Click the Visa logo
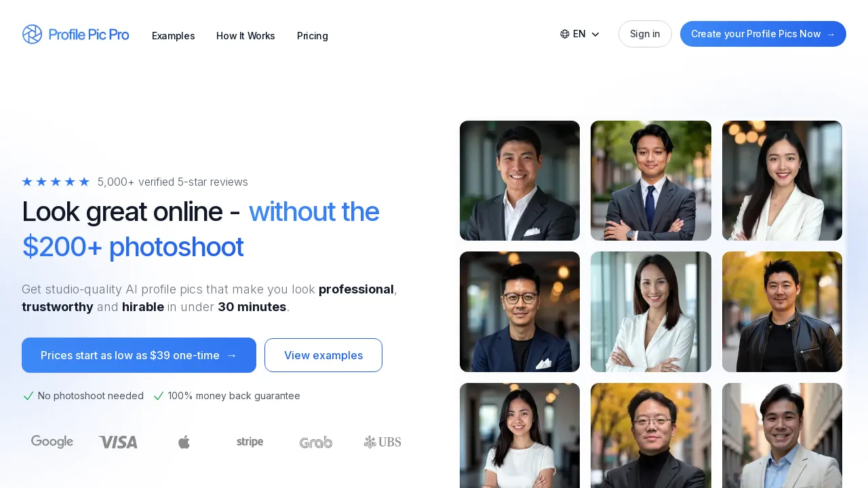This screenshot has width=868, height=488. [117, 441]
